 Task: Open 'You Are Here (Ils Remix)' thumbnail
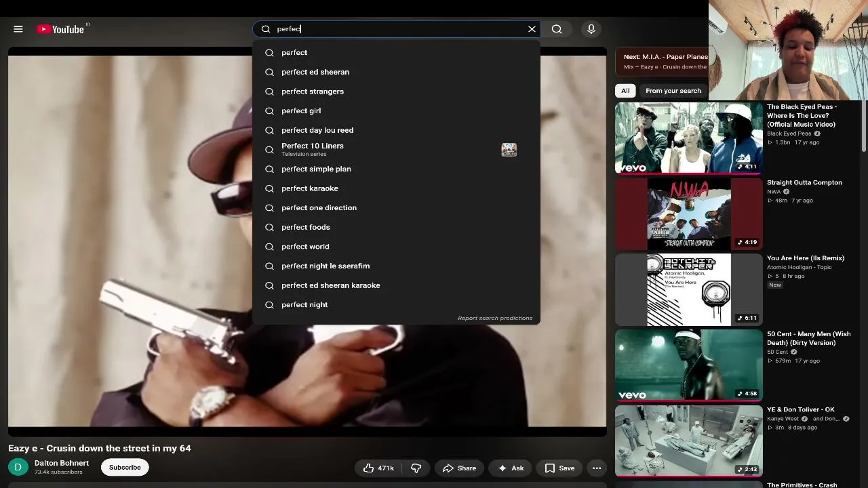688,290
